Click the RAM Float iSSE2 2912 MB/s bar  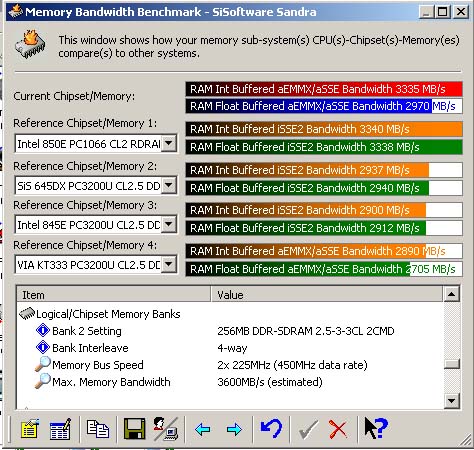[x=324, y=228]
